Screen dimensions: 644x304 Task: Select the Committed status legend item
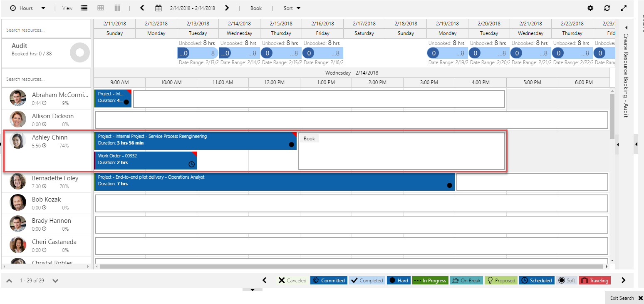point(329,281)
